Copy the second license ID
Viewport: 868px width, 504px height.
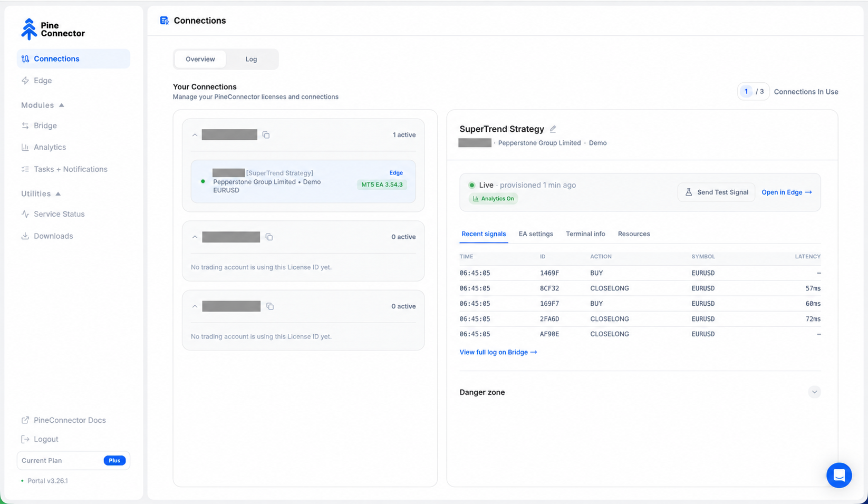[x=269, y=237]
